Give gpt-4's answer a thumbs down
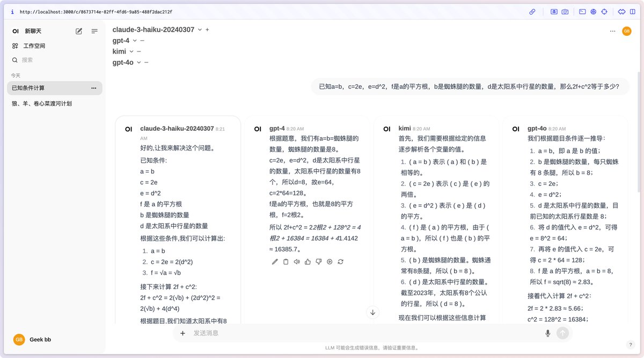 tap(320, 262)
